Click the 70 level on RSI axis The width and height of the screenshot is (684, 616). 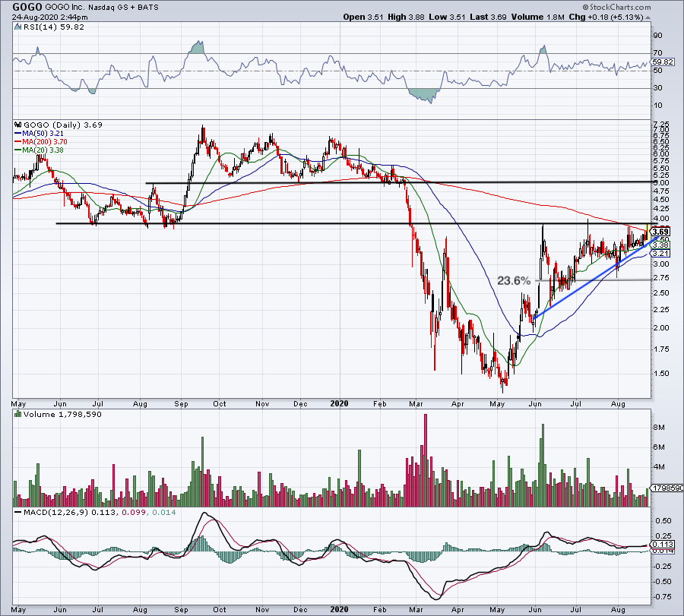[x=657, y=53]
